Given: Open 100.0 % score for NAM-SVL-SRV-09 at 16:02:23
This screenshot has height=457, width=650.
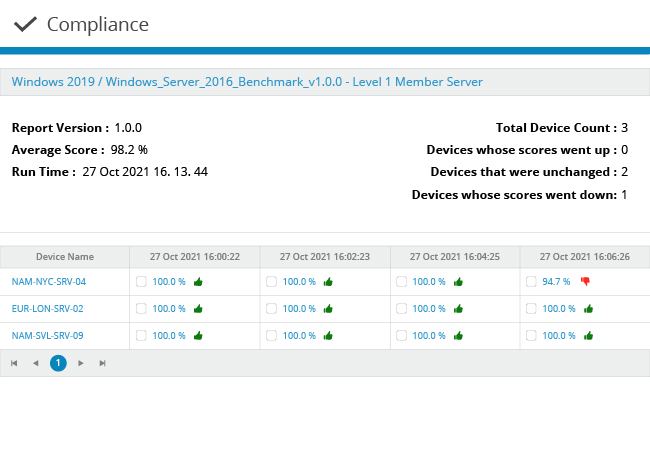Looking at the screenshot, I should (299, 335).
